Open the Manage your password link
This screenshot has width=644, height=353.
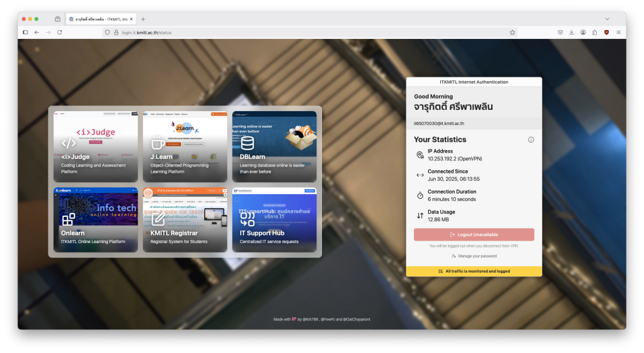(x=474, y=256)
